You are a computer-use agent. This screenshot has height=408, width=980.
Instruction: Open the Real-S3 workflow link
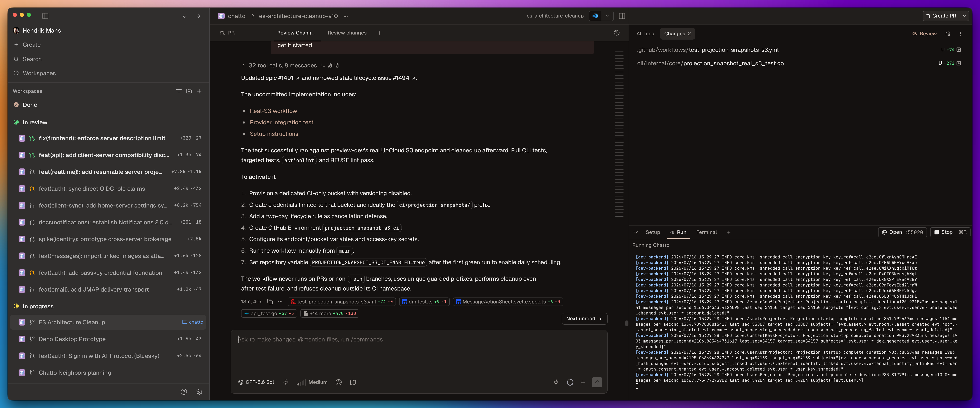point(274,111)
